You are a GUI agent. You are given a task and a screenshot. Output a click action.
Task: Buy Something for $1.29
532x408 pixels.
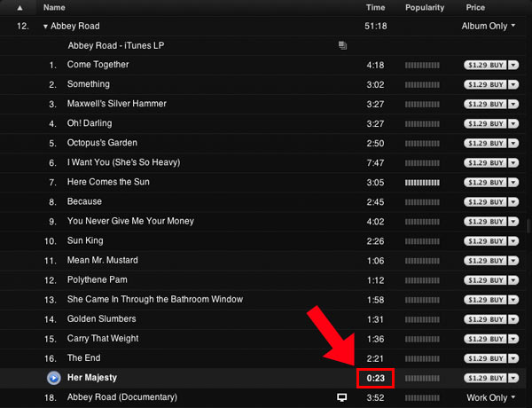[x=485, y=84]
